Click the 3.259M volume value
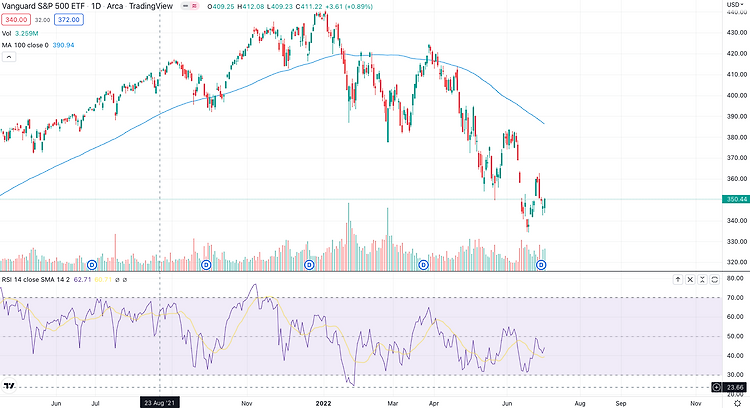This screenshot has width=750, height=408. 26,33
